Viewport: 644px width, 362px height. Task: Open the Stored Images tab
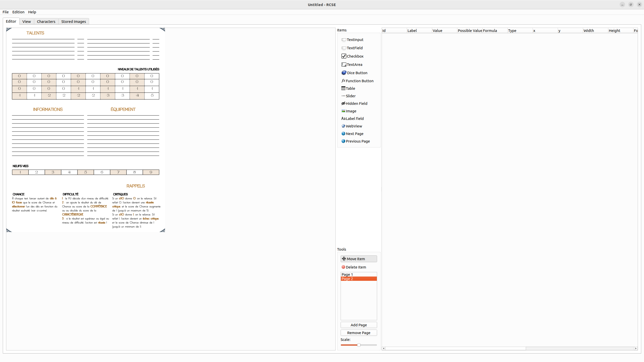(x=73, y=21)
